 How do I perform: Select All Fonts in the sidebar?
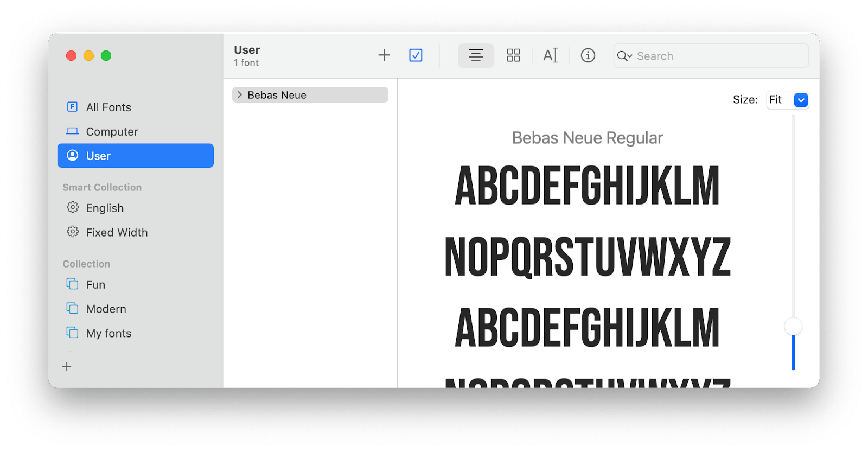click(x=136, y=107)
